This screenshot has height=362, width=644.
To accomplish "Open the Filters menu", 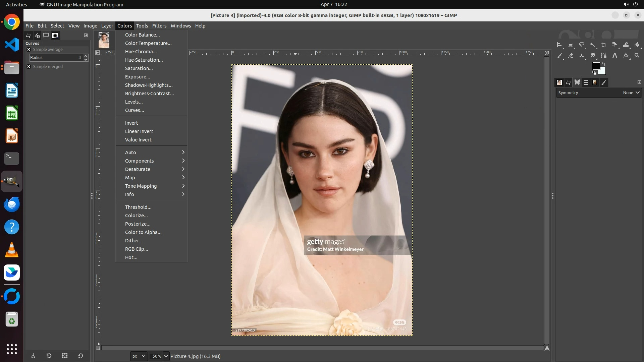I will click(159, 26).
